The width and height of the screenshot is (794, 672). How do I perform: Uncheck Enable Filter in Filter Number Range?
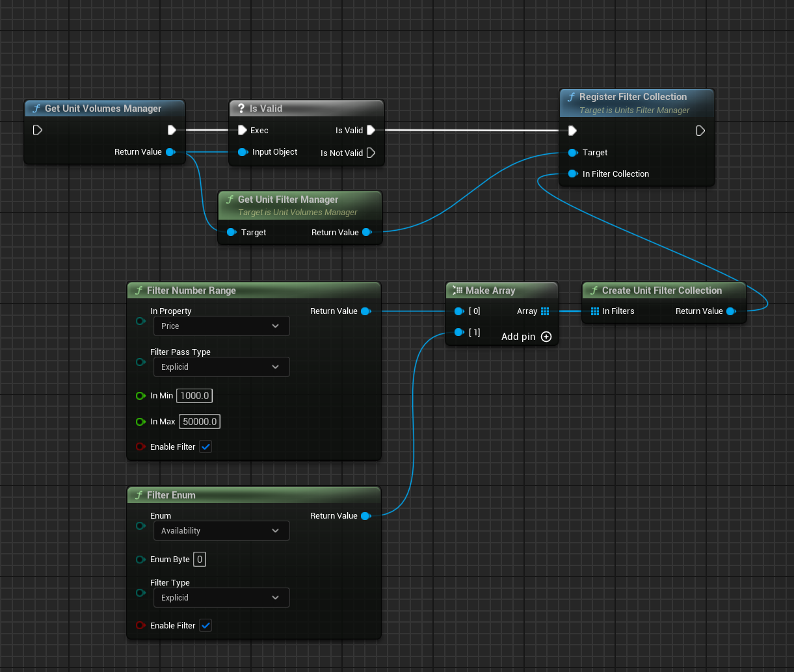pos(205,447)
